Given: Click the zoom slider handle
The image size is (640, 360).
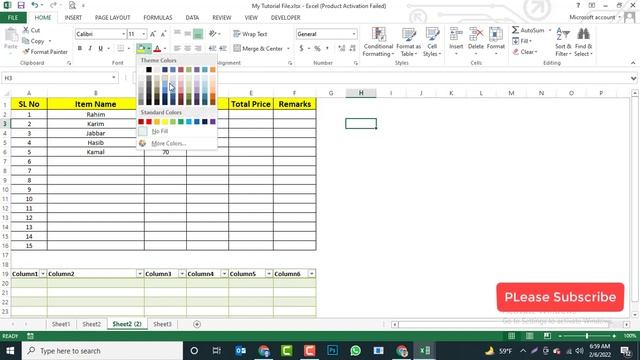Looking at the screenshot, I should [x=587, y=336].
